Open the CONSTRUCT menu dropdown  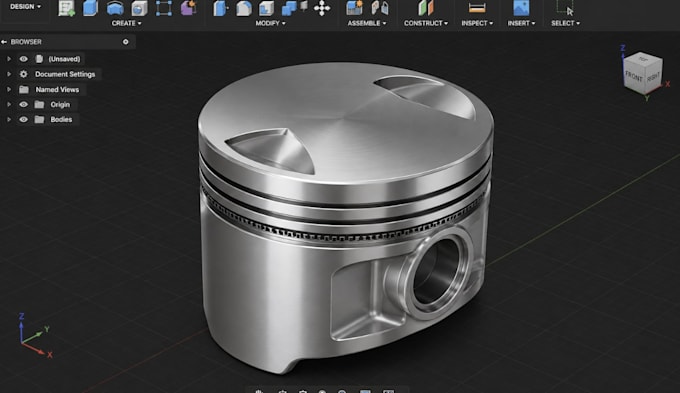(426, 23)
